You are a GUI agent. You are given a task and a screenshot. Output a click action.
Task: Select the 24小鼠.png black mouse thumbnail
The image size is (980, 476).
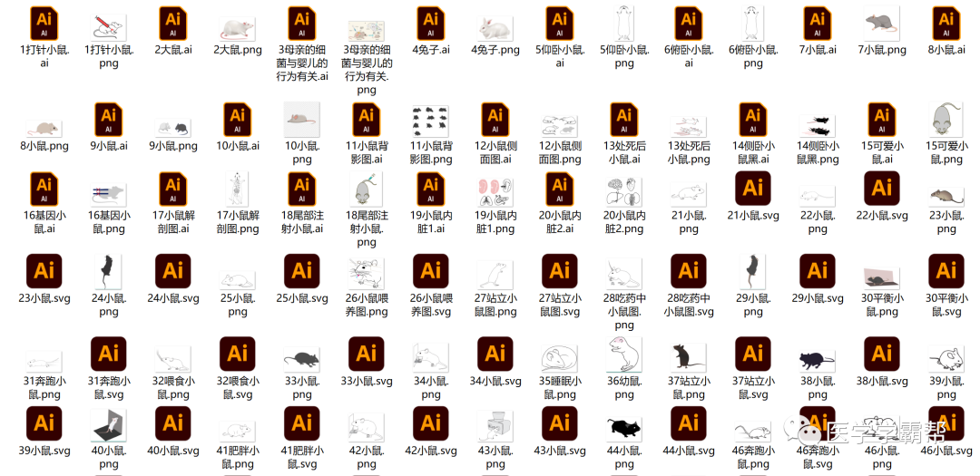click(109, 271)
